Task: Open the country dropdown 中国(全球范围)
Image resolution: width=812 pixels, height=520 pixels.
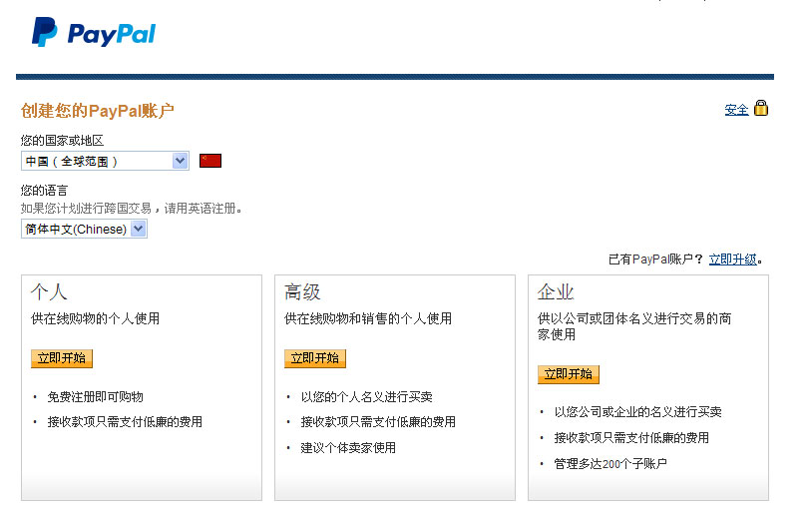Action: pos(105,161)
